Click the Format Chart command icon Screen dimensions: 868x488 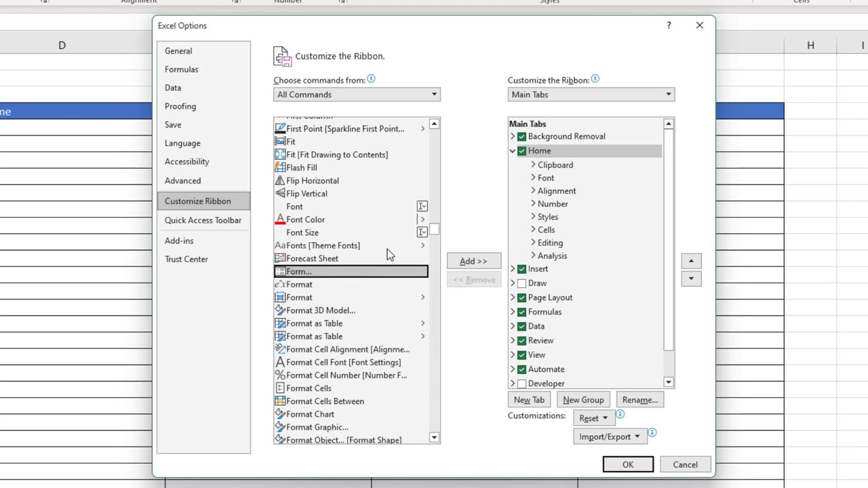coord(280,414)
